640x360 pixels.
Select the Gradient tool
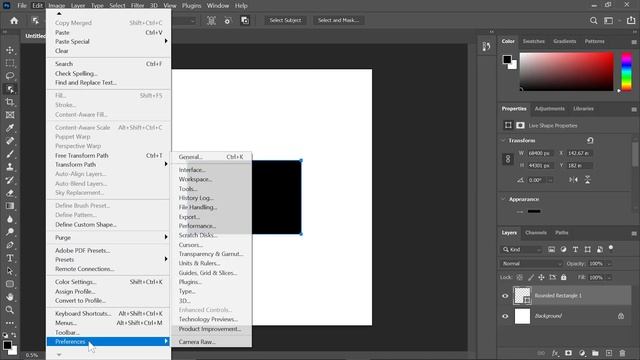click(10, 206)
